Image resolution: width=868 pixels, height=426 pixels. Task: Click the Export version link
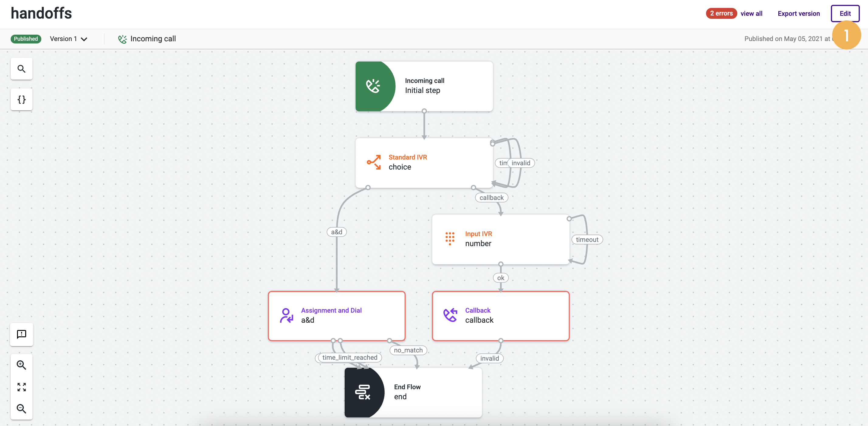pos(799,13)
